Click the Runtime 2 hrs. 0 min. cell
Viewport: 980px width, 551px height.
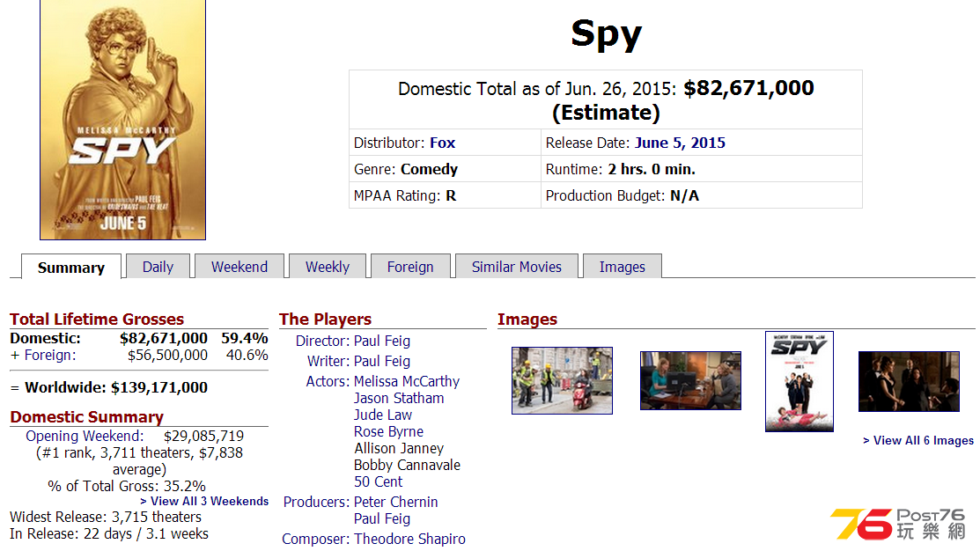point(701,169)
